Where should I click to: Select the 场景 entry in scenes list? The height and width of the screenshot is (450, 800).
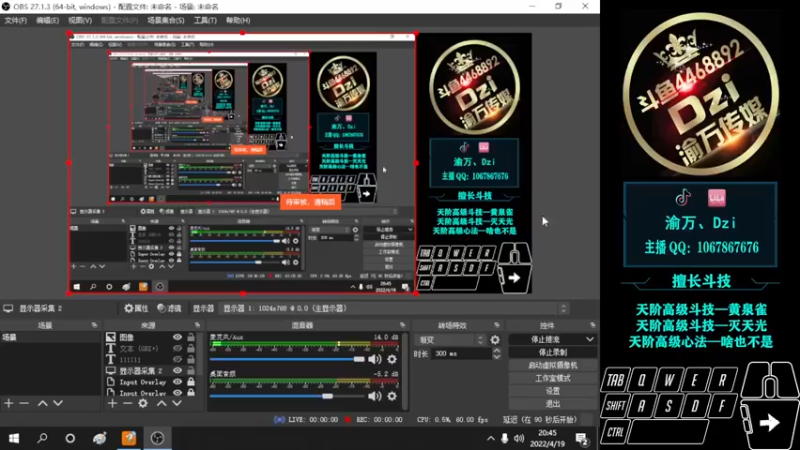point(51,337)
